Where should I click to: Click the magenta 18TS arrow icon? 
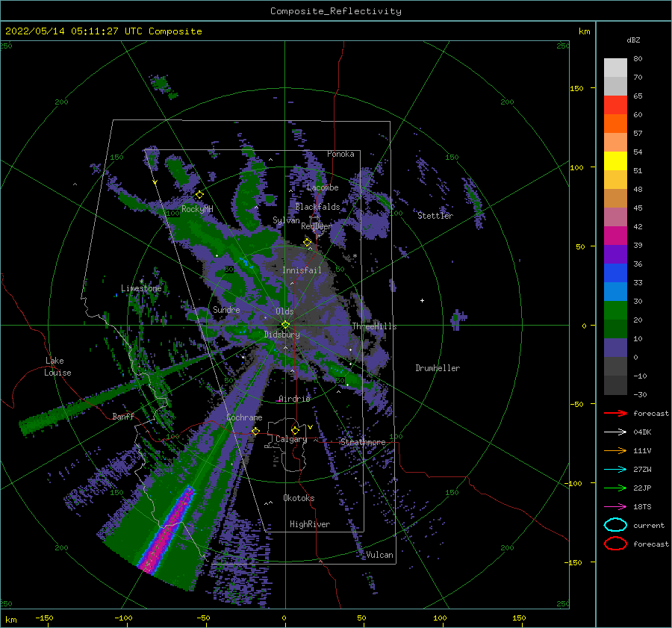(615, 507)
